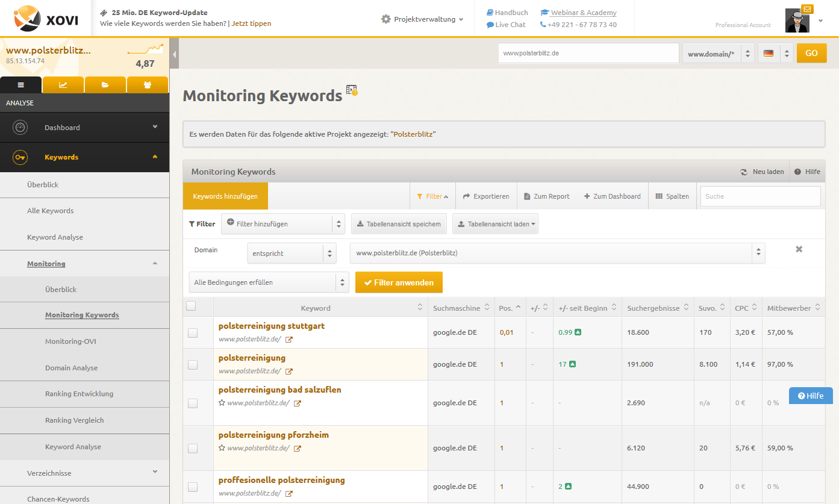Go to Monitoring-OVI in the sidebar
This screenshot has width=839, height=504.
click(70, 341)
